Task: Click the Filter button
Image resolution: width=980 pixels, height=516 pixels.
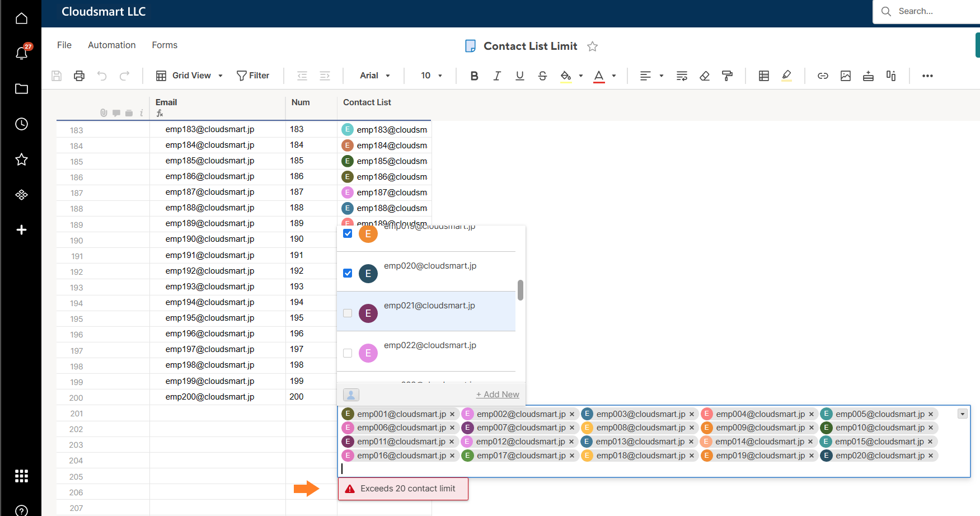Action: (254, 76)
